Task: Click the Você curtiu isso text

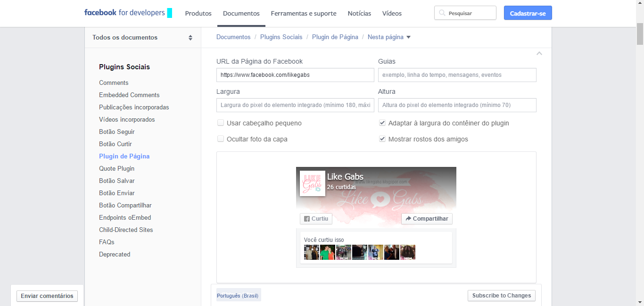Action: tap(324, 240)
